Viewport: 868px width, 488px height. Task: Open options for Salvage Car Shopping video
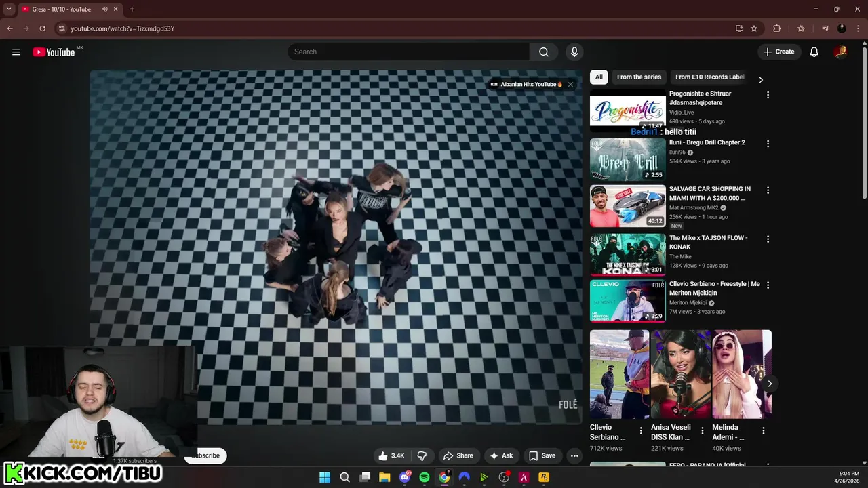point(768,190)
